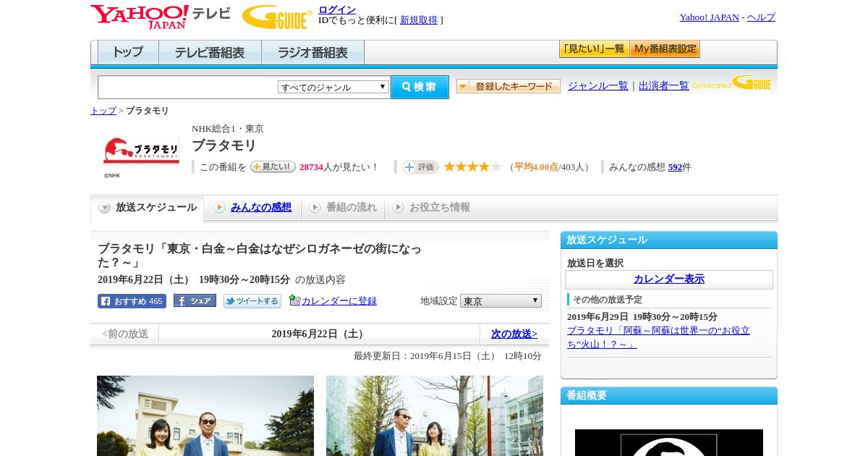Screen dimensions: 868x456
Task: Switch to the トップ tab
Action: point(128,53)
